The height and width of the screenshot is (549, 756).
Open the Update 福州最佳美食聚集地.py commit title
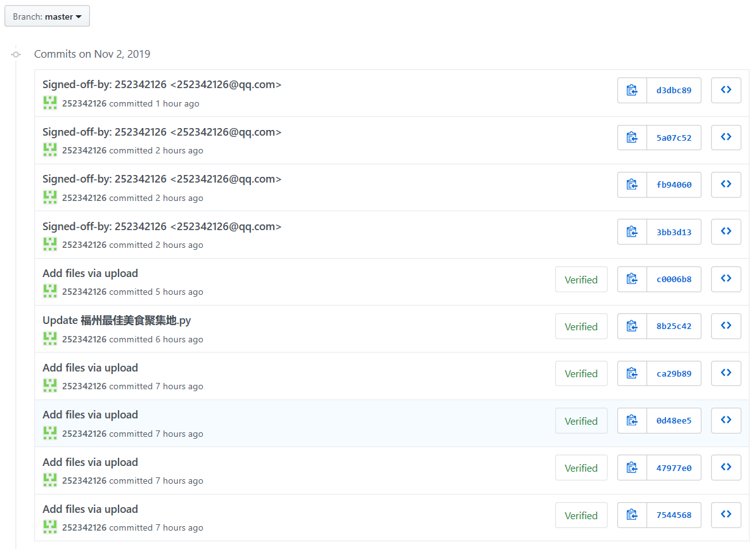(117, 320)
